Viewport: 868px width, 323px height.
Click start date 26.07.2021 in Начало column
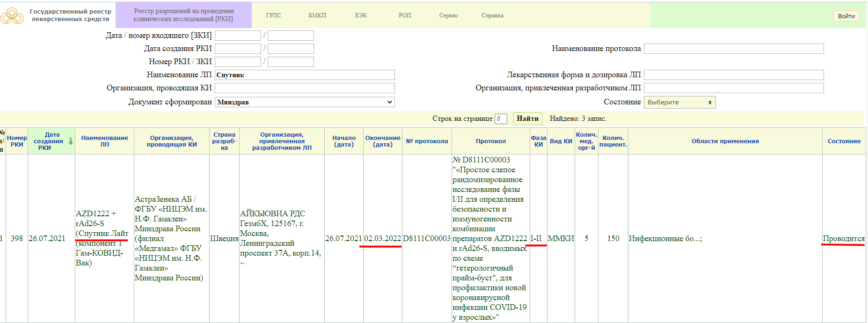click(344, 238)
